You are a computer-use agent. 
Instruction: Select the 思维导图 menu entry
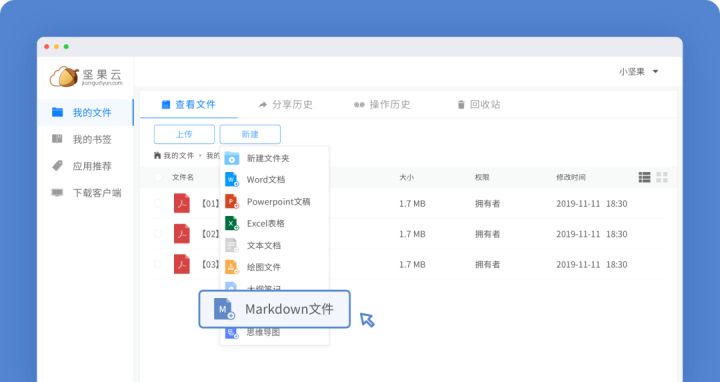tap(275, 332)
